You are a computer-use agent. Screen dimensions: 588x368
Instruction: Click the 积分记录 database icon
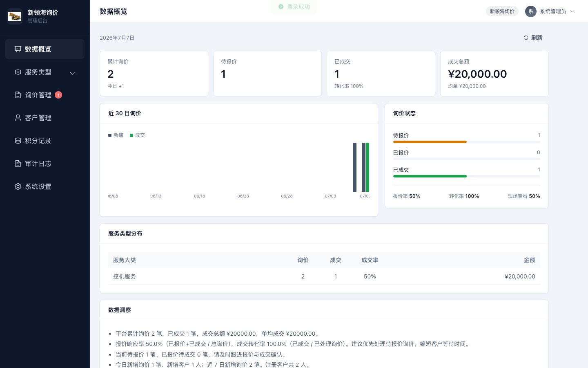[x=18, y=141]
